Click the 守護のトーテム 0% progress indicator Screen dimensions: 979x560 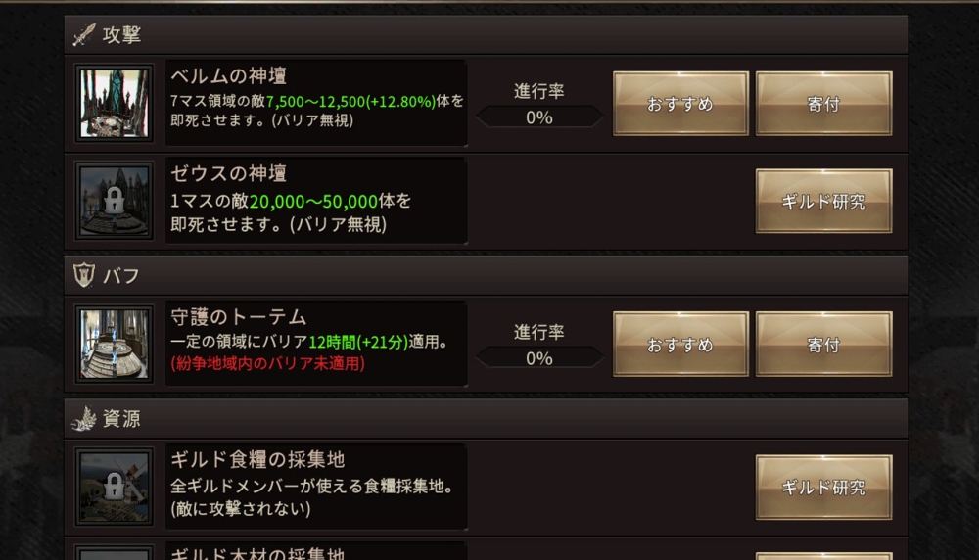[x=538, y=358]
